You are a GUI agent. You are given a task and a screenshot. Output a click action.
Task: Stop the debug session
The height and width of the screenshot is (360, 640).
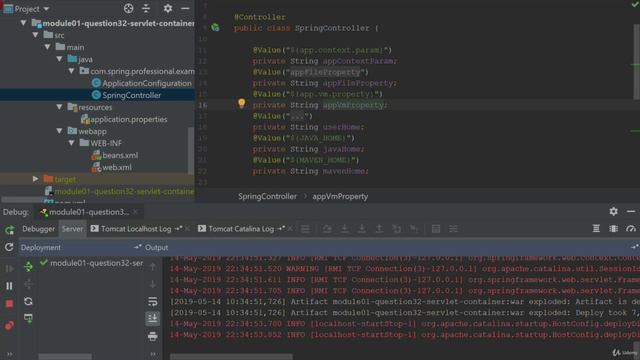point(9,304)
